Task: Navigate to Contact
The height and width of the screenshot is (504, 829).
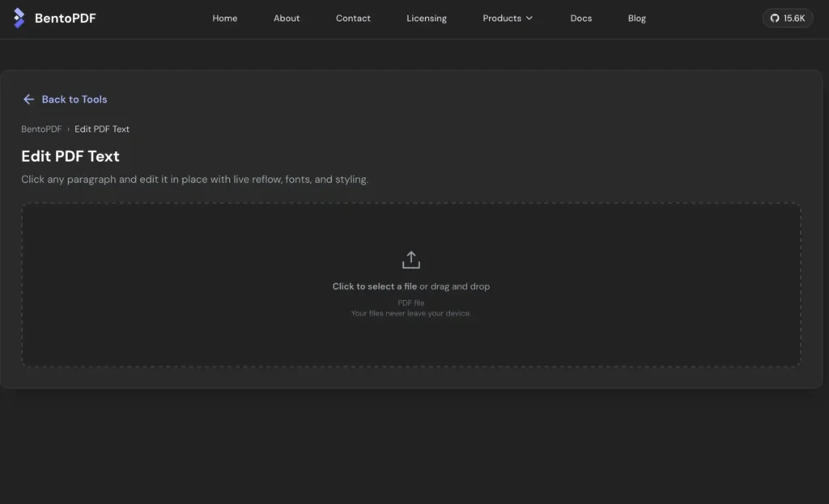Action: (353, 18)
